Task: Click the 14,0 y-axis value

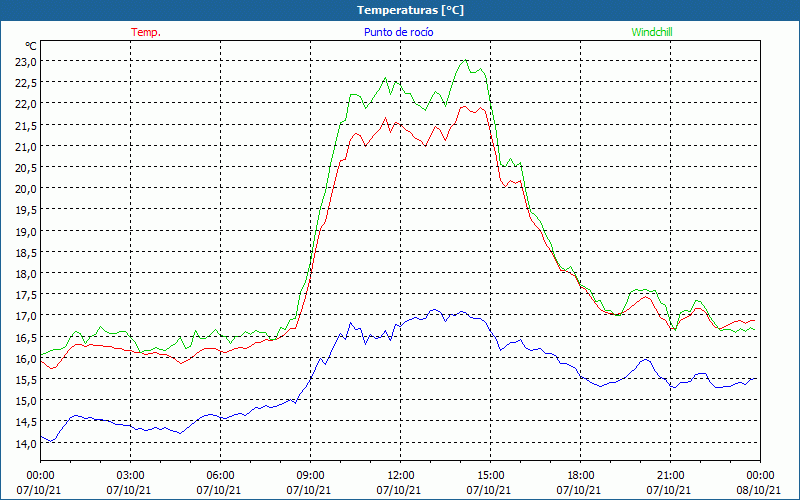Action: [x=26, y=443]
